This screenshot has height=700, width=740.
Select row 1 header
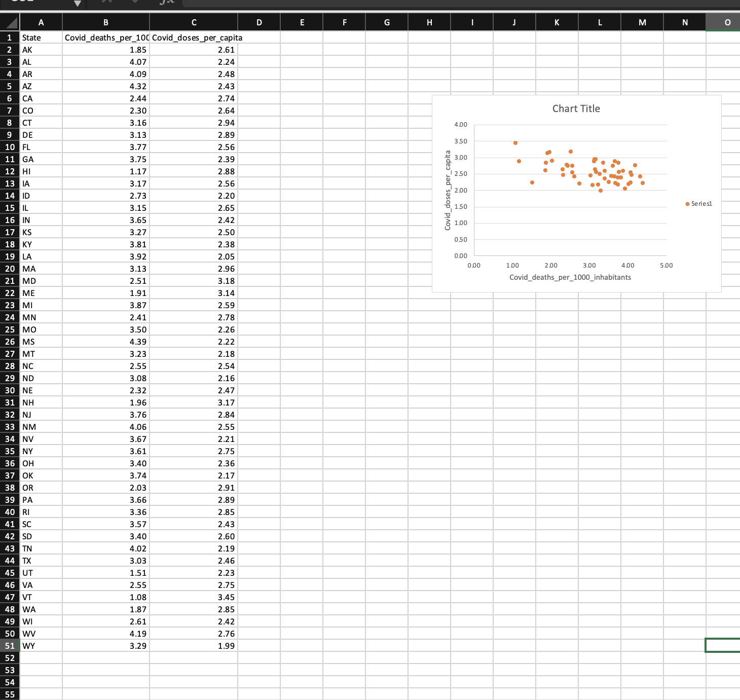(10, 38)
